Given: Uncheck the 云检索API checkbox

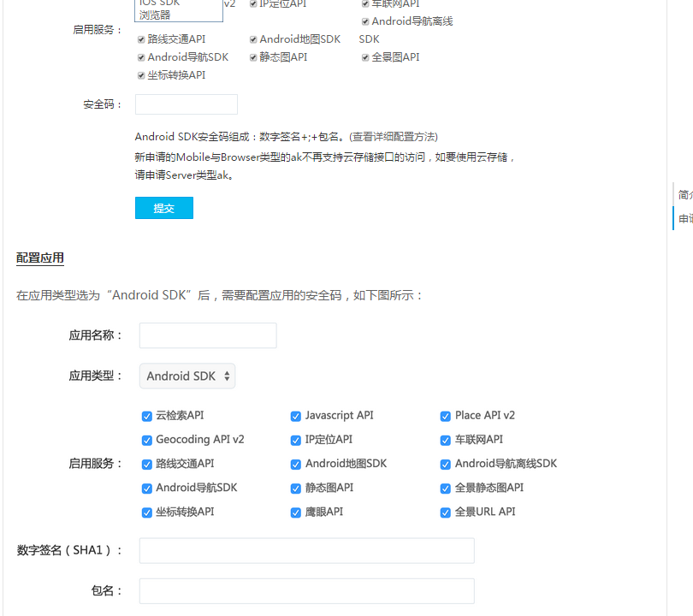Looking at the screenshot, I should pos(147,416).
